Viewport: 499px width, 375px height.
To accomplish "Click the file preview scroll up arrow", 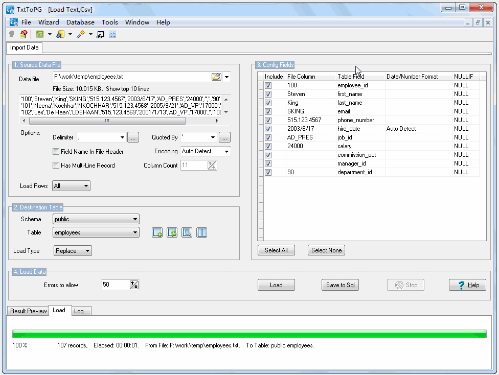I will tap(226, 99).
